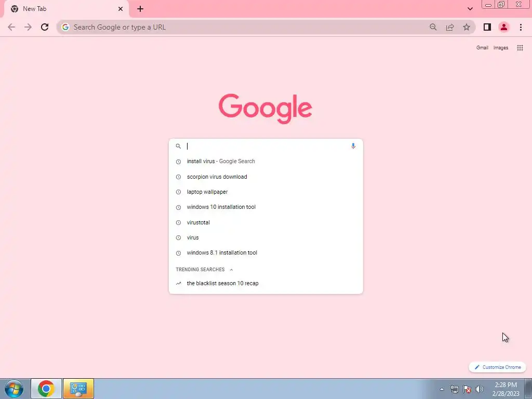Choose the 'virustotal' suggestion
Screen dimensions: 532x399
(x=265, y=222)
